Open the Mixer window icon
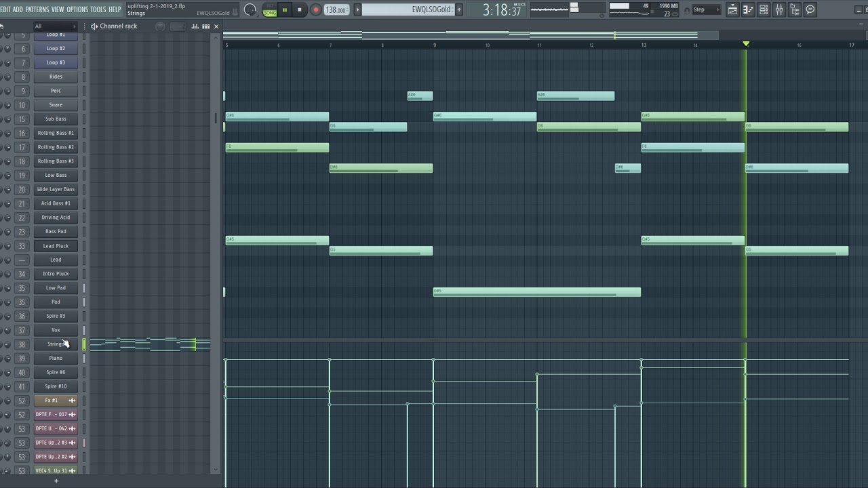The image size is (868, 488). [x=779, y=9]
